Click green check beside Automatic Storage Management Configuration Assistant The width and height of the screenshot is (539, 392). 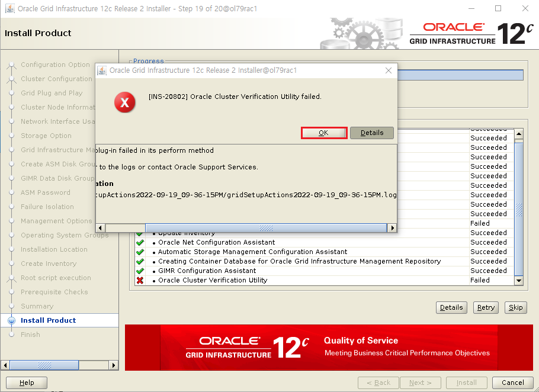tap(140, 252)
